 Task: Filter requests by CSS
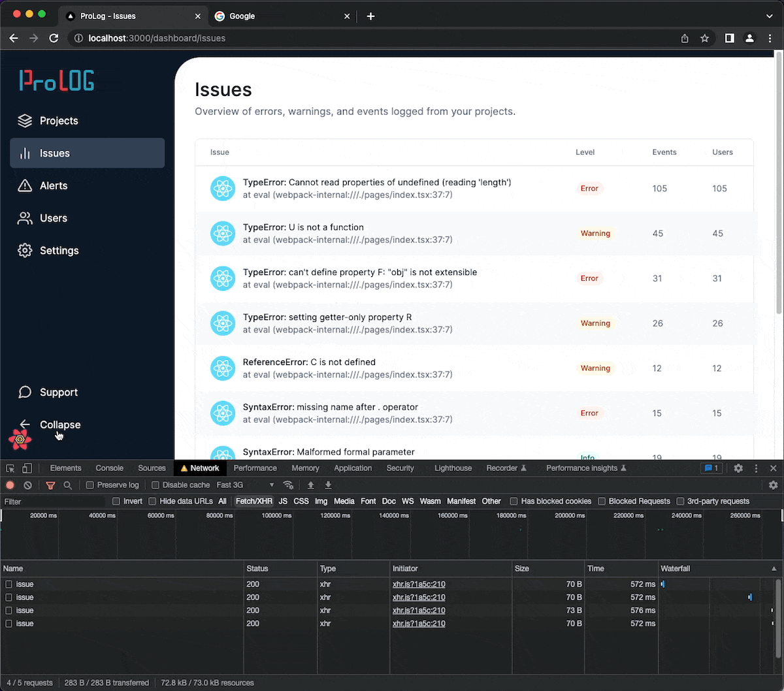pos(301,502)
